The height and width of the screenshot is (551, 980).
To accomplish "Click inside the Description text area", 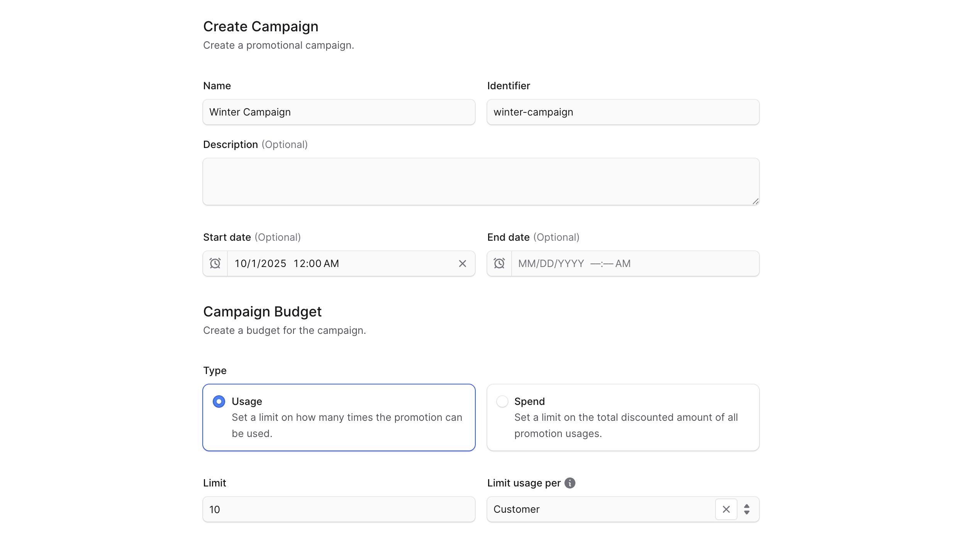I will click(x=480, y=181).
